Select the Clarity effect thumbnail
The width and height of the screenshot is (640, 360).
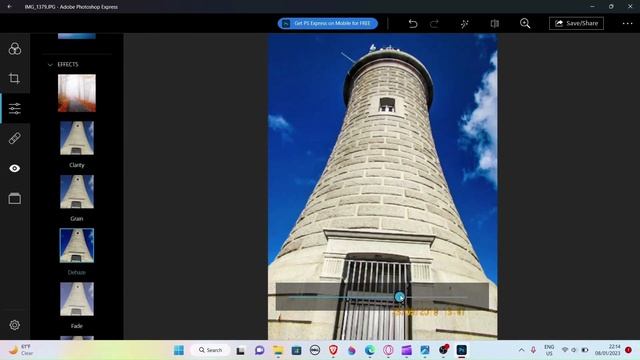(x=77, y=138)
